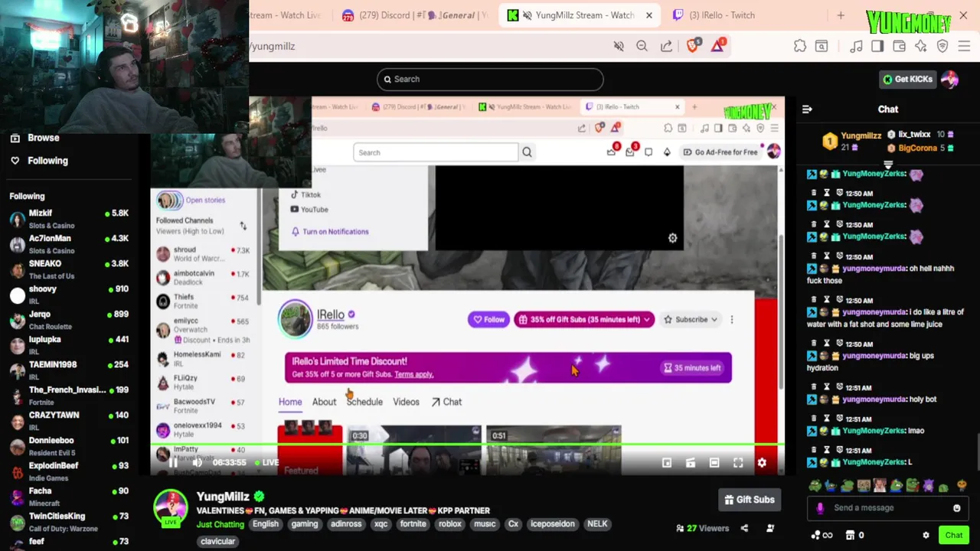The height and width of the screenshot is (551, 980).
Task: Click the Send a message chat input
Action: 888,507
